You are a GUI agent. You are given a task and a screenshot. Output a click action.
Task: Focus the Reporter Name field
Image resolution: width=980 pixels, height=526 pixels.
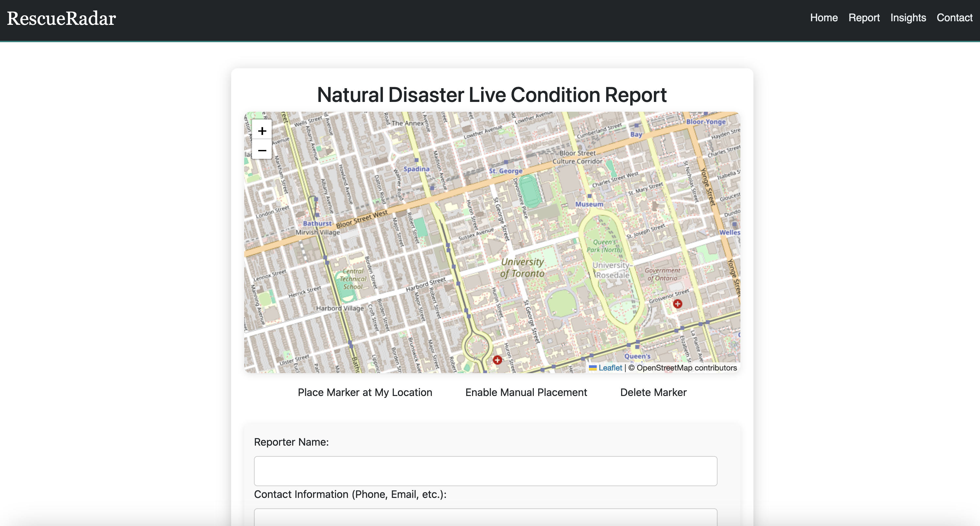click(x=485, y=471)
